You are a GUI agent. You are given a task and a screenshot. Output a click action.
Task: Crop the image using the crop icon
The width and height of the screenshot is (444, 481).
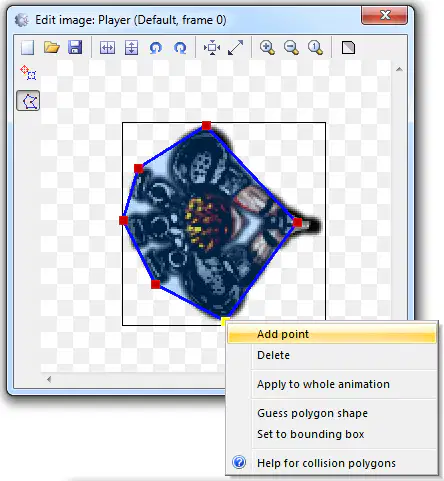coord(212,48)
